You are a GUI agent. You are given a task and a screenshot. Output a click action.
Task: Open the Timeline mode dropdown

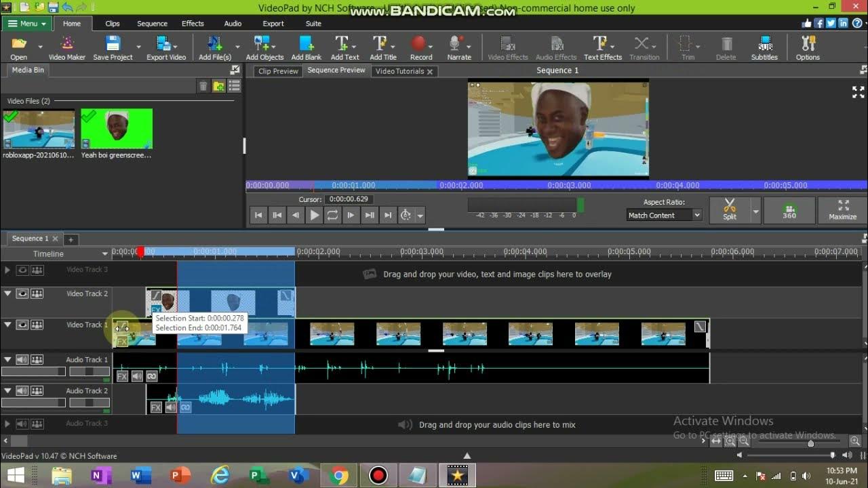point(105,253)
